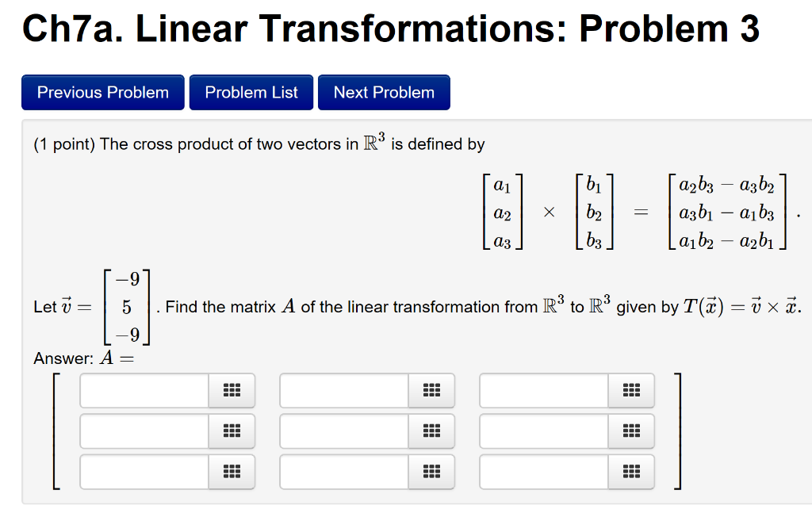Click inside the top-left answer field
Screen dimensions: 812x517
click(x=143, y=390)
